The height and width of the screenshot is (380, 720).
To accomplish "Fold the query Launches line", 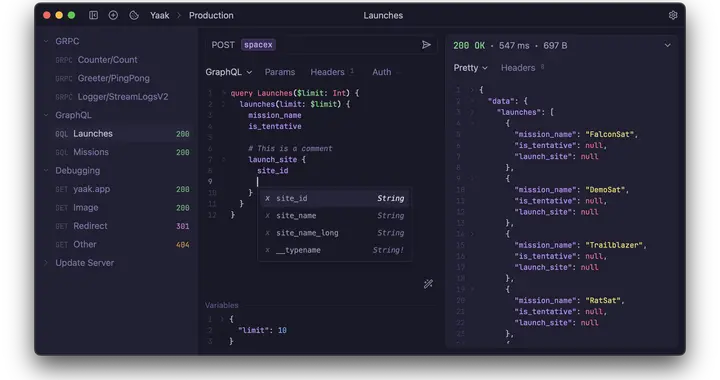I will tap(224, 93).
